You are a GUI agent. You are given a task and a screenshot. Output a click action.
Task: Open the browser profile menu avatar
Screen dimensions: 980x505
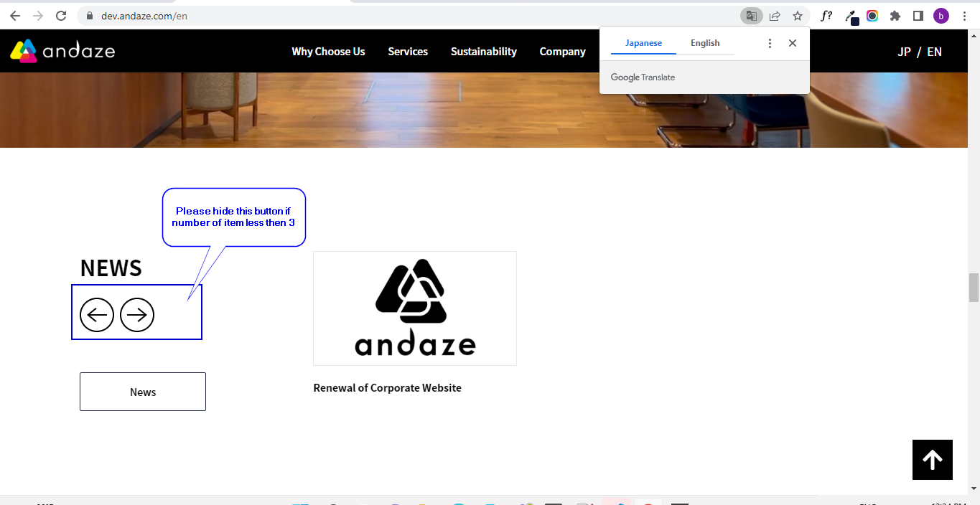point(941,15)
